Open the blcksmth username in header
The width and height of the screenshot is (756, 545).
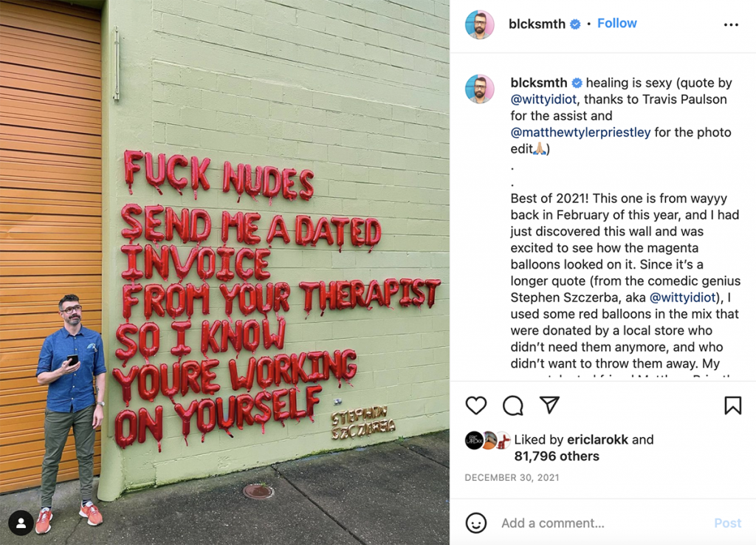(x=537, y=24)
